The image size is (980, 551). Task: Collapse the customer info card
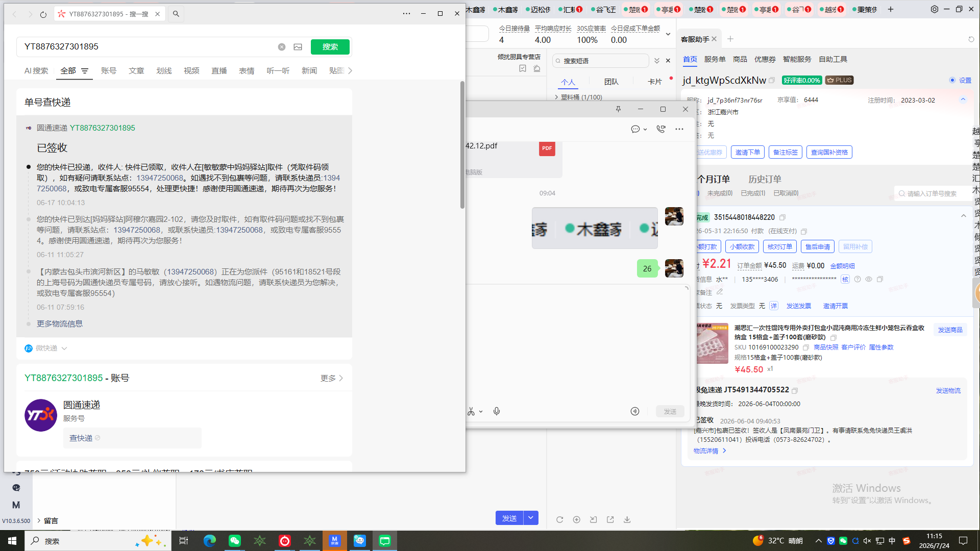(963, 100)
